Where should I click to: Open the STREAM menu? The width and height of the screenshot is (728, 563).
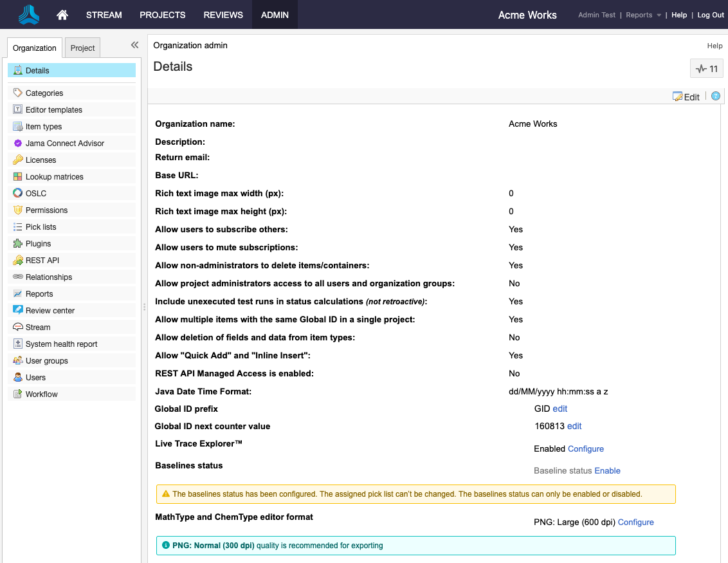(104, 15)
